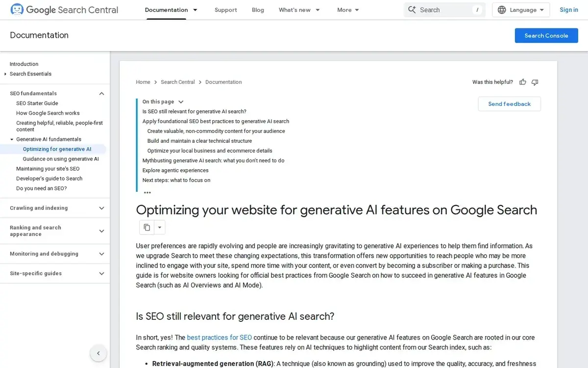Click the AI search sparkle icon
The image size is (588, 368).
tap(412, 10)
